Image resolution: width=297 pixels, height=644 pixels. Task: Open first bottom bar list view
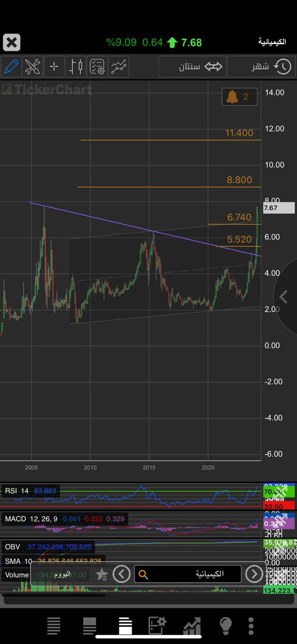click(x=54, y=626)
